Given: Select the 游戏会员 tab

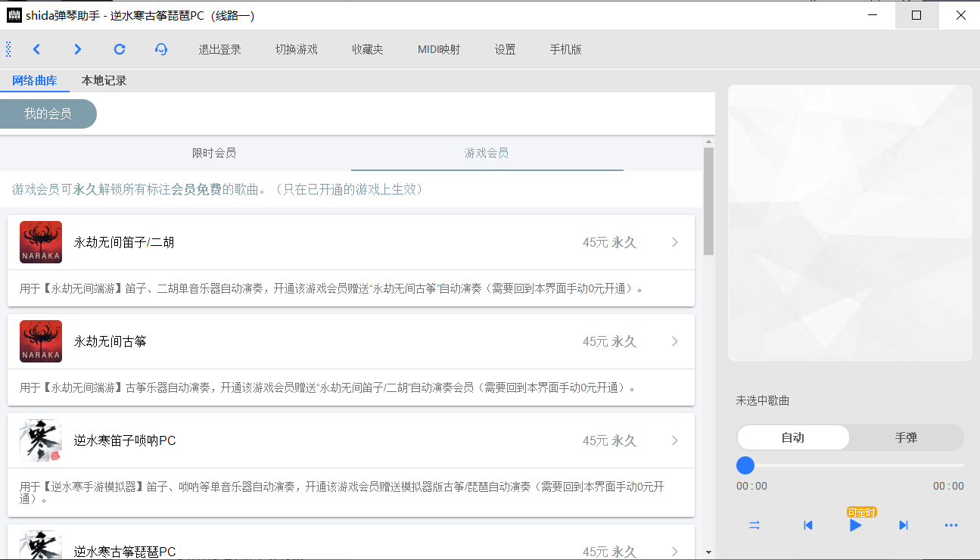Looking at the screenshot, I should (487, 153).
